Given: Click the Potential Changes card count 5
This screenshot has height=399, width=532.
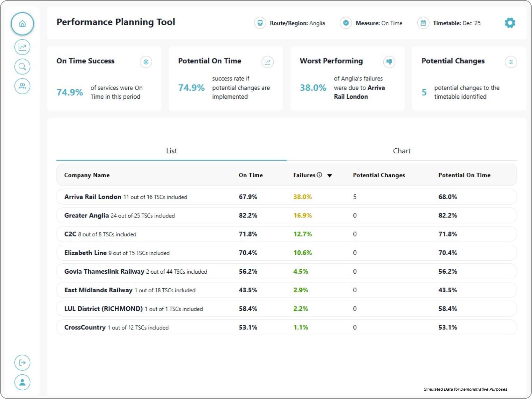Looking at the screenshot, I should [424, 92].
